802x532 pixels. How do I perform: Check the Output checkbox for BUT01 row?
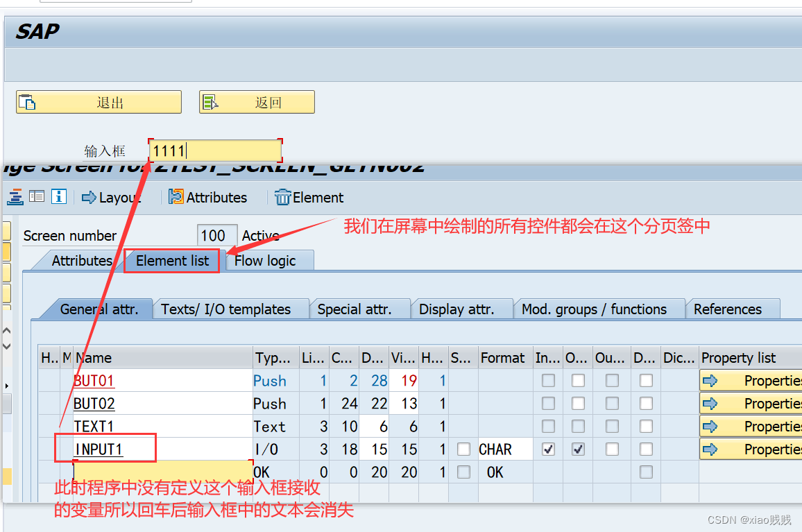click(x=578, y=380)
